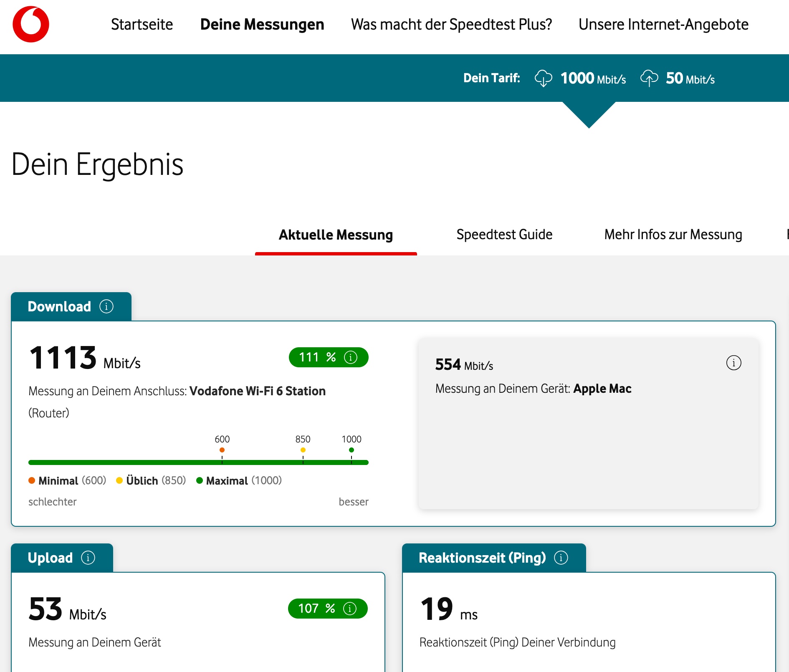The height and width of the screenshot is (672, 789).
Task: Open Was macht der Speedtest Plus?
Action: [451, 25]
